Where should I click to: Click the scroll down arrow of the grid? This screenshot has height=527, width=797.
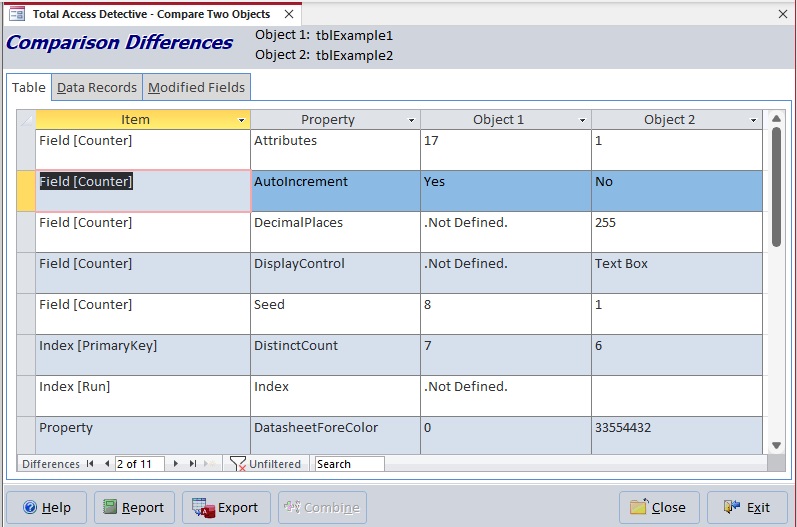pyautogui.click(x=776, y=446)
